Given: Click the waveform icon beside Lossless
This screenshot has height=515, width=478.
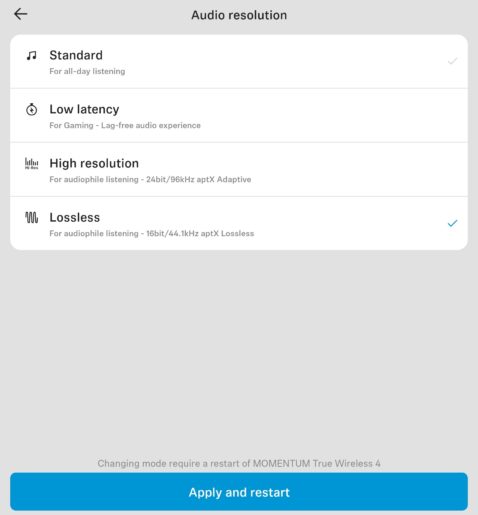Looking at the screenshot, I should point(32,217).
